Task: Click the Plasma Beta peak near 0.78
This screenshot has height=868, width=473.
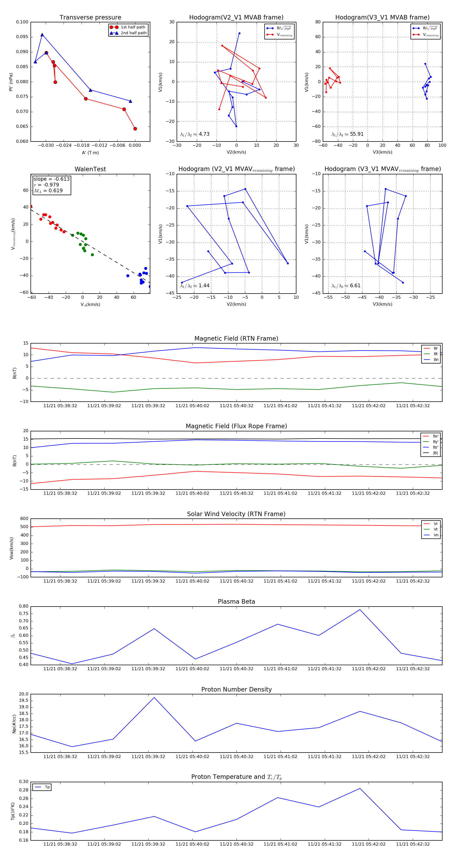Action: tap(360, 609)
